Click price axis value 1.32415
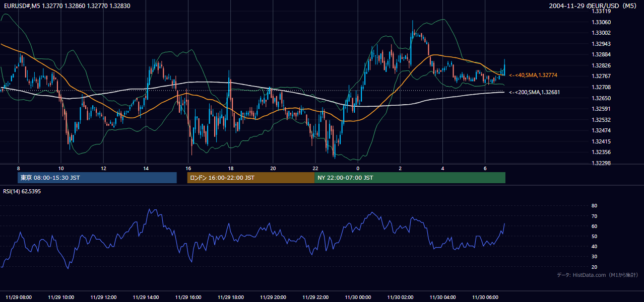Viewport: 644px width, 302px height. pos(602,141)
